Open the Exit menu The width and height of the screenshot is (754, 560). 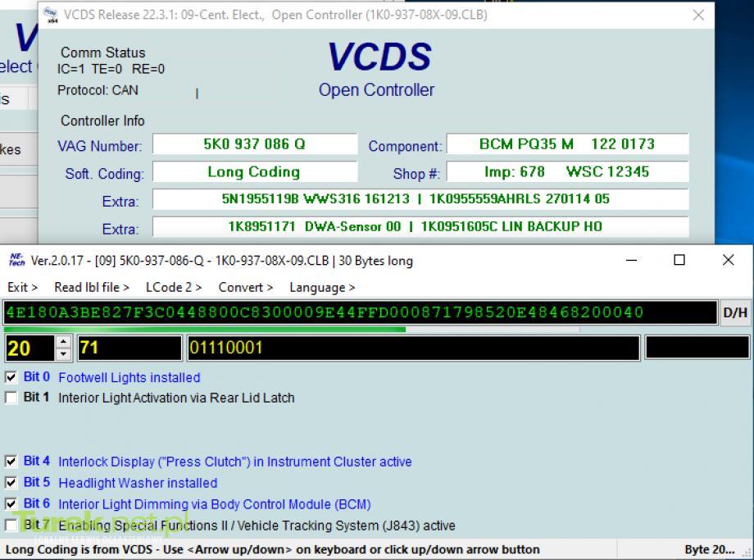pos(23,288)
